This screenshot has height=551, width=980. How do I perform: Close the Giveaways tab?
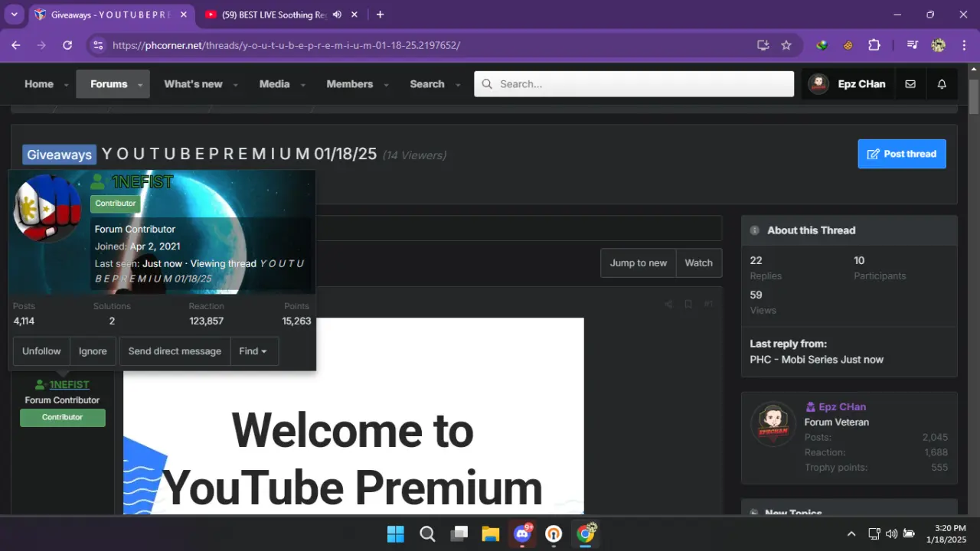(x=185, y=15)
